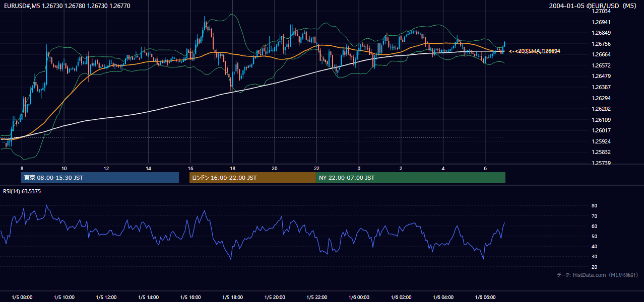
Task: Select the ロンドン 16:00-22:00 JST session bar
Action: (252, 178)
